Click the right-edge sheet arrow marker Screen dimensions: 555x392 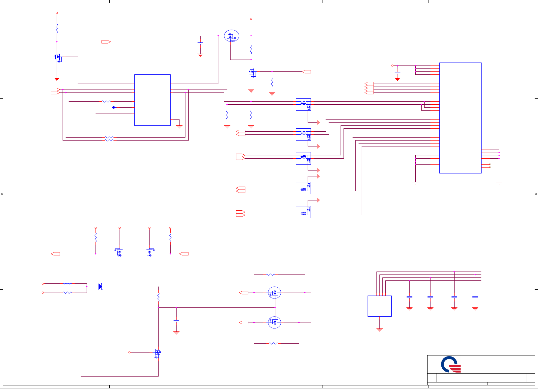pyautogui.click(x=536, y=194)
